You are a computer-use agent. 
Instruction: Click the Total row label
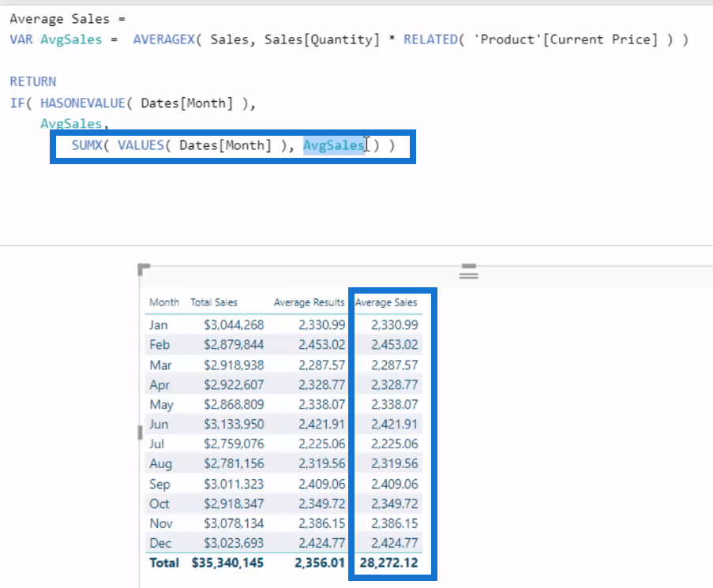pos(164,563)
